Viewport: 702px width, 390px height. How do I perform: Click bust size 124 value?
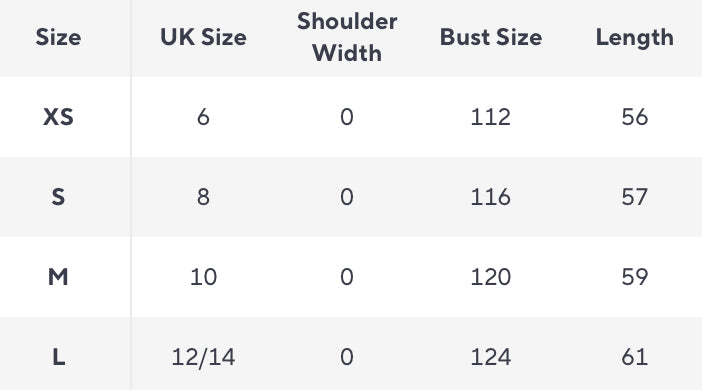(x=491, y=357)
